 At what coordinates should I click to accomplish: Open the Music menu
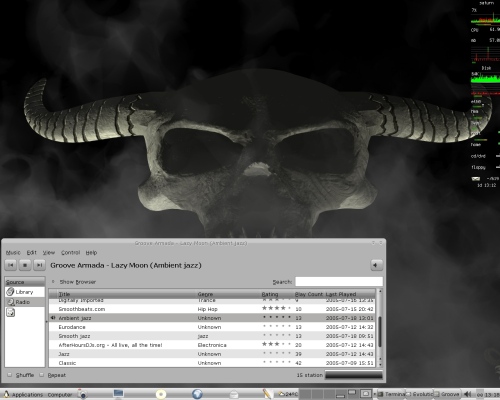13,253
